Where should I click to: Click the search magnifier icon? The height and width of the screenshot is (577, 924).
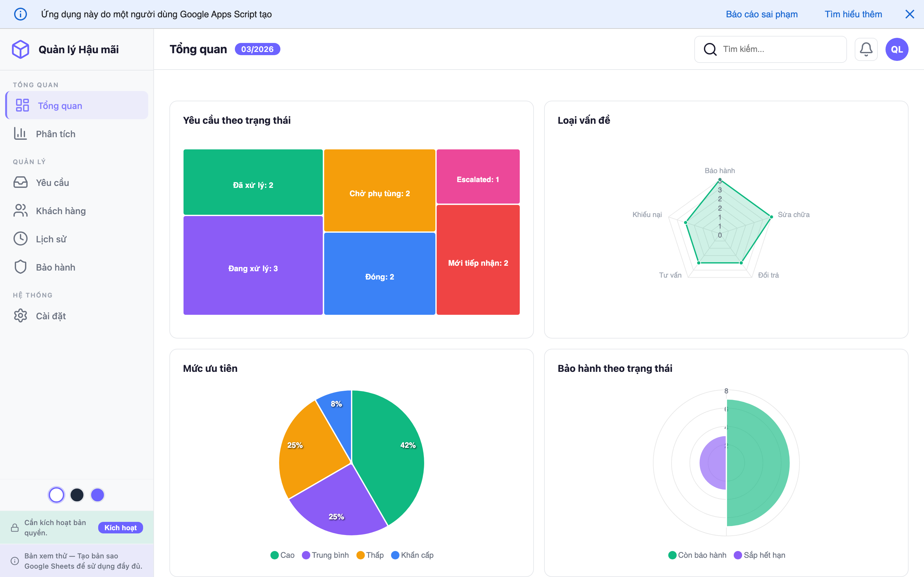coord(710,49)
